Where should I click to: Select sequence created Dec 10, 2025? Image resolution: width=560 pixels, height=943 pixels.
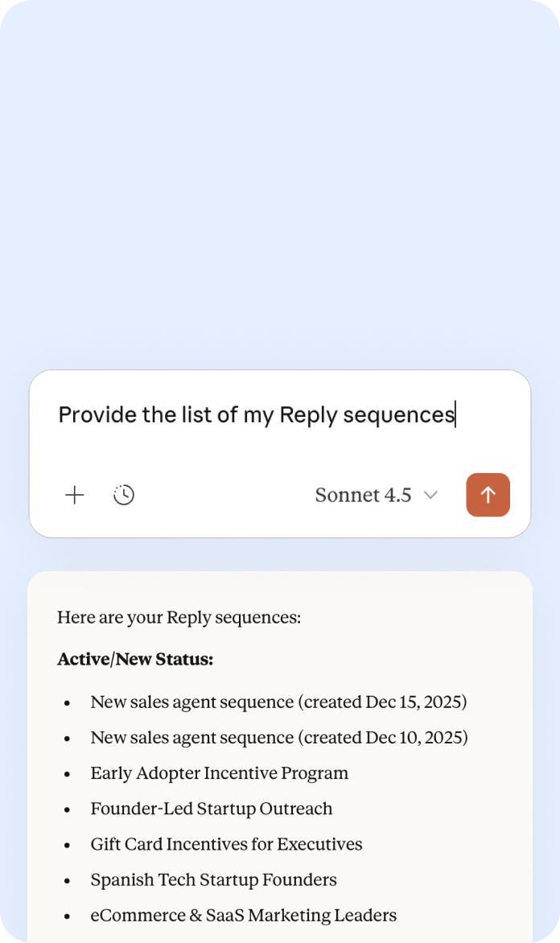click(279, 738)
